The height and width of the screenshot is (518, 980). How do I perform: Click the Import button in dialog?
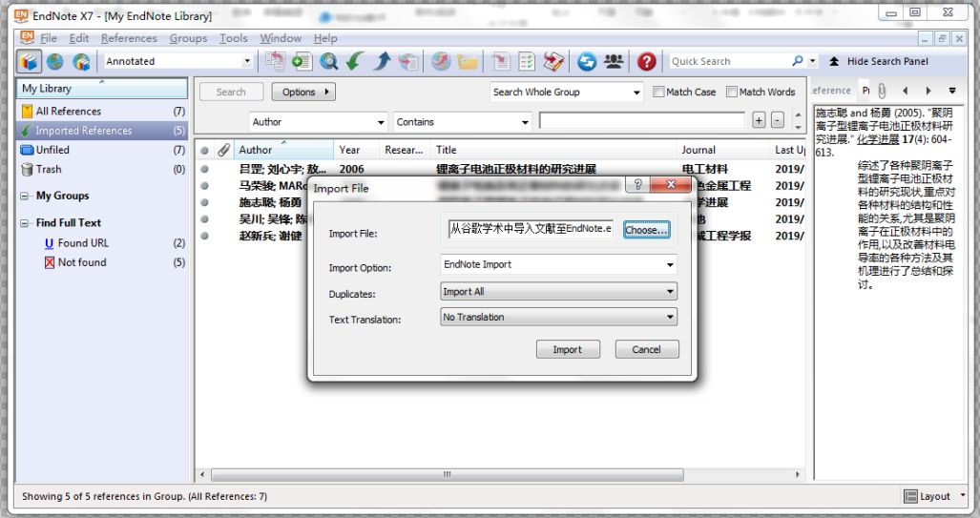pyautogui.click(x=568, y=350)
